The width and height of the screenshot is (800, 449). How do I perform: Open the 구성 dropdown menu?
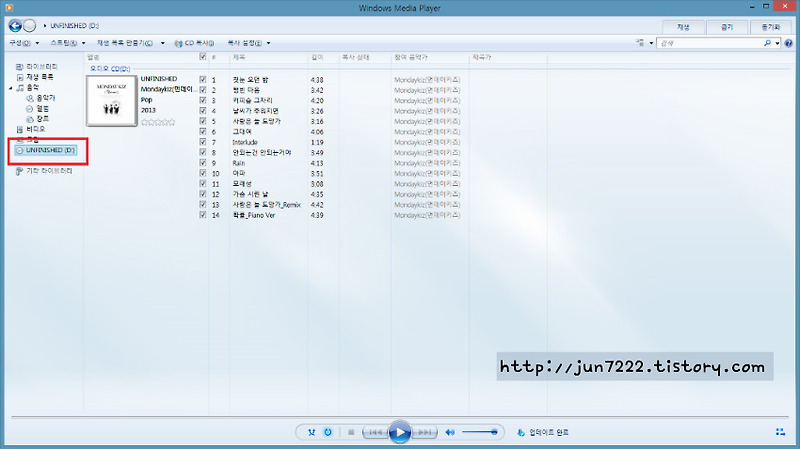click(x=24, y=43)
